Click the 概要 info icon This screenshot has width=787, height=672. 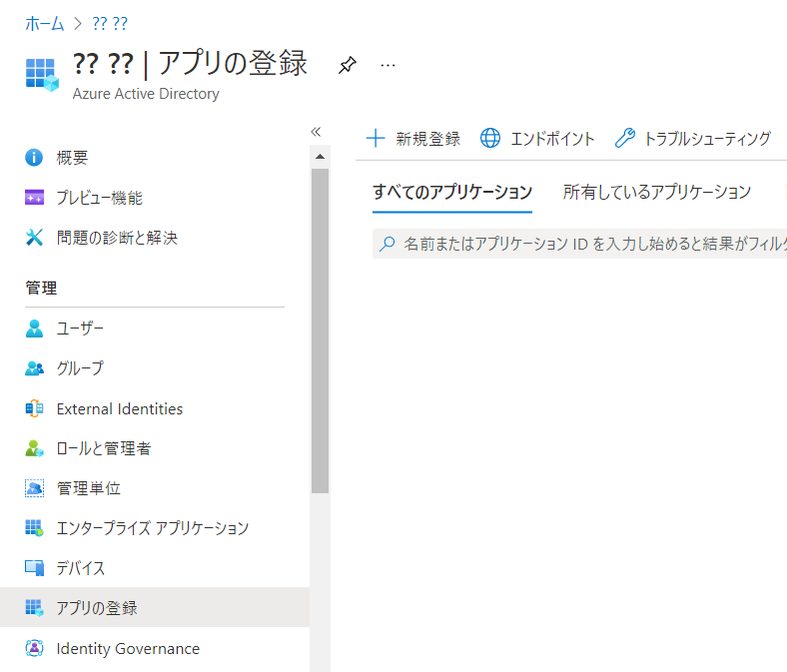point(34,158)
